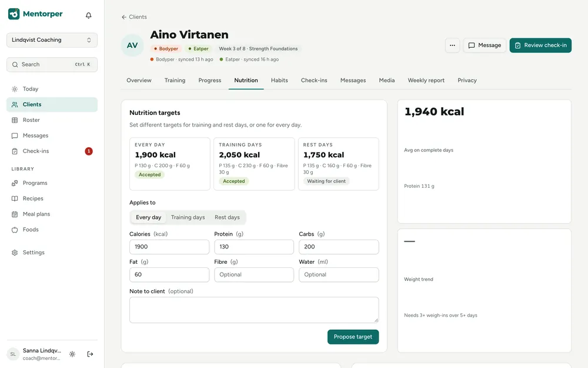Open Check-ins in the sidebar
The width and height of the screenshot is (588, 368).
point(52,151)
